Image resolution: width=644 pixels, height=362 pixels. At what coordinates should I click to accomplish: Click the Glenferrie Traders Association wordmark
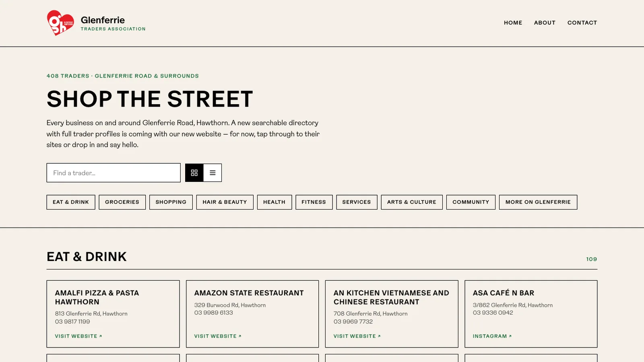(x=113, y=23)
